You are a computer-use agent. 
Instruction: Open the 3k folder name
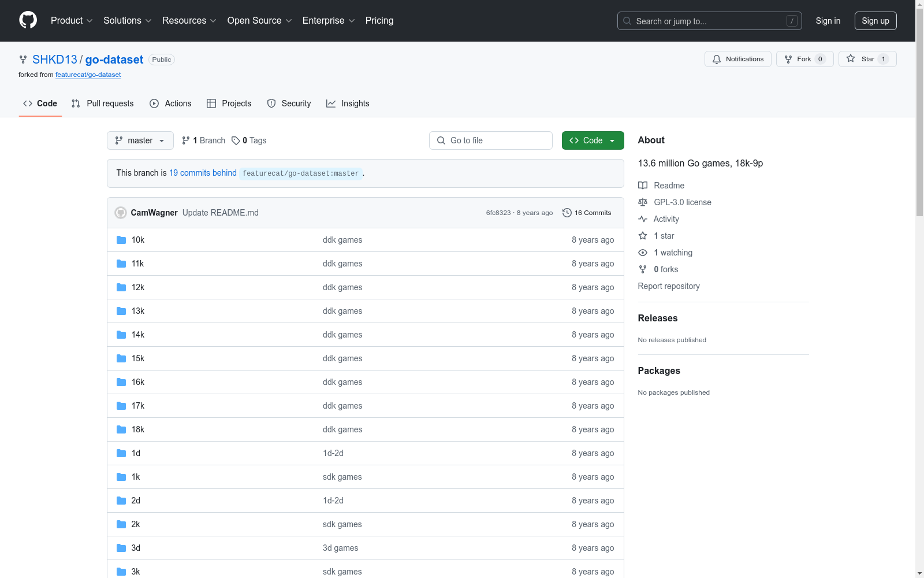coord(136,572)
